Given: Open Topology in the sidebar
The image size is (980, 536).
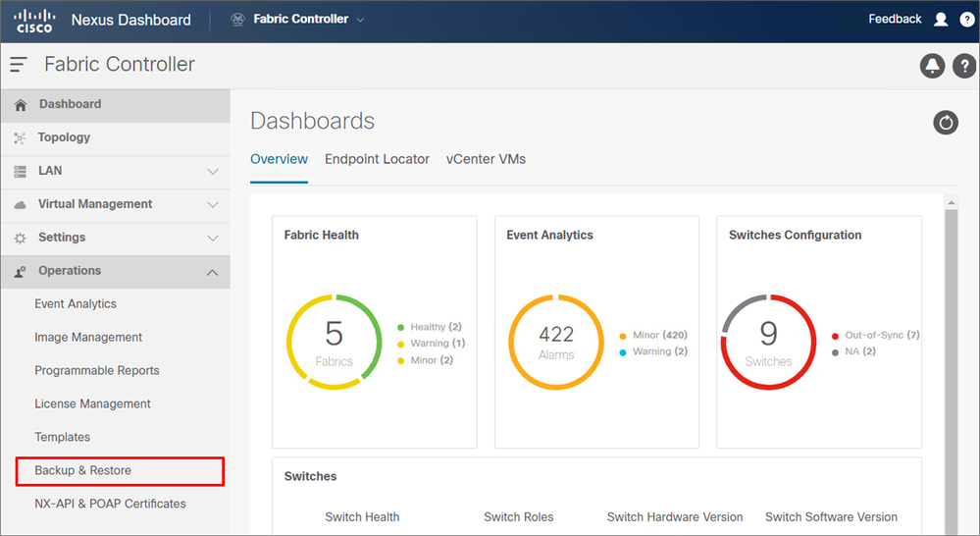Looking at the screenshot, I should (x=116, y=138).
